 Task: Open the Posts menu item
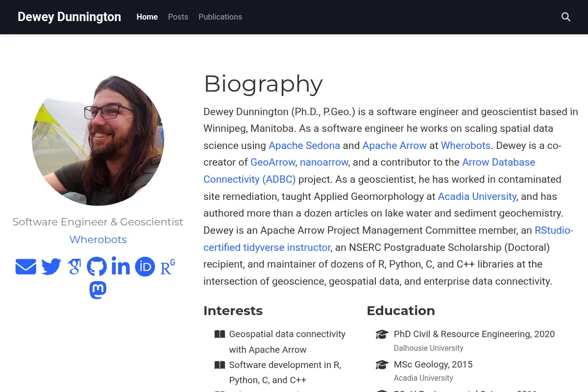178,17
